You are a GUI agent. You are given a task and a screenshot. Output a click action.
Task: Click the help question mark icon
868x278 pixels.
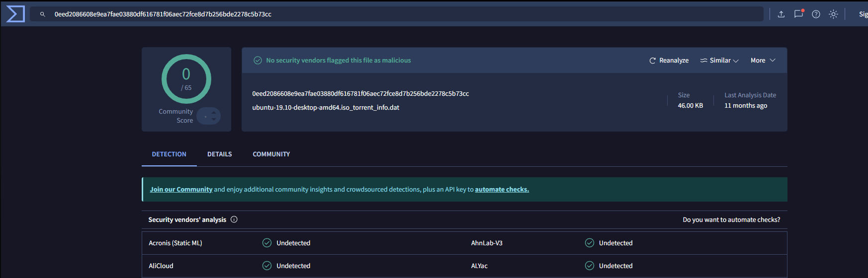(816, 14)
